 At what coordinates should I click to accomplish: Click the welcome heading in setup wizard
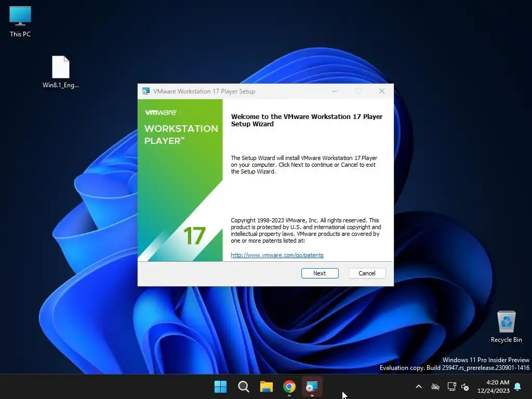307,120
